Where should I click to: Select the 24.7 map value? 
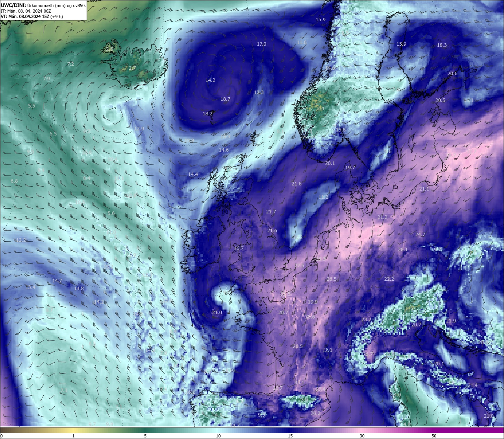pos(420,235)
